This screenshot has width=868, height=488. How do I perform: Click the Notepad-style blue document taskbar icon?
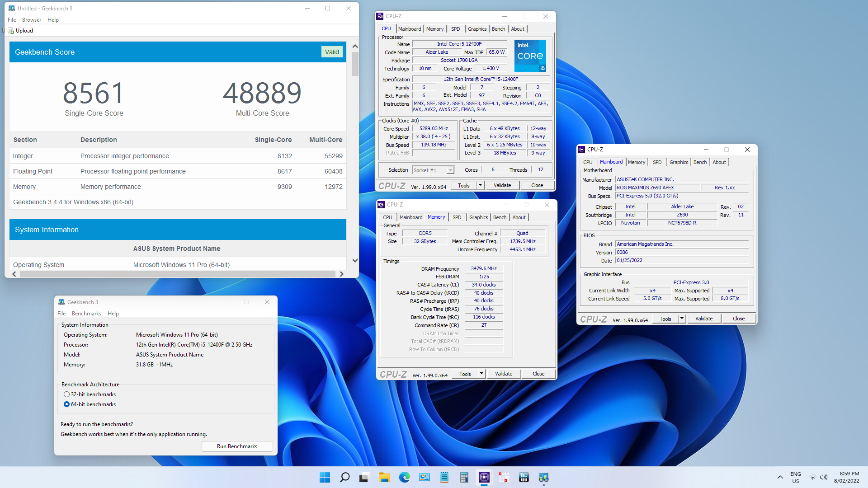pyautogui.click(x=444, y=477)
